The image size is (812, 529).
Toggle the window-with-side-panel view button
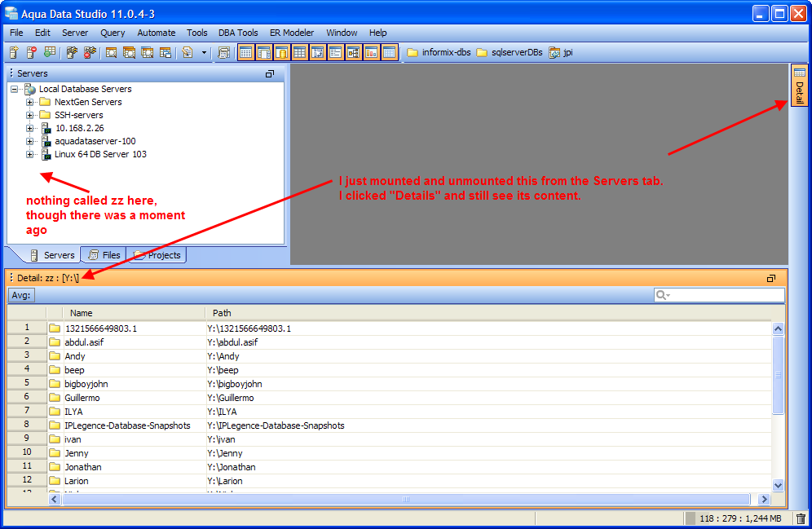pos(264,52)
